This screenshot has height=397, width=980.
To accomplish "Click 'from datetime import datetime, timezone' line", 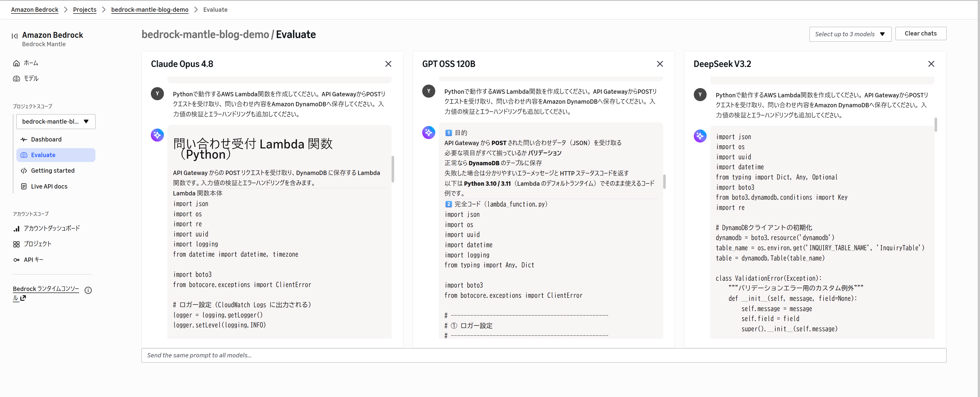I will pyautogui.click(x=235, y=254).
